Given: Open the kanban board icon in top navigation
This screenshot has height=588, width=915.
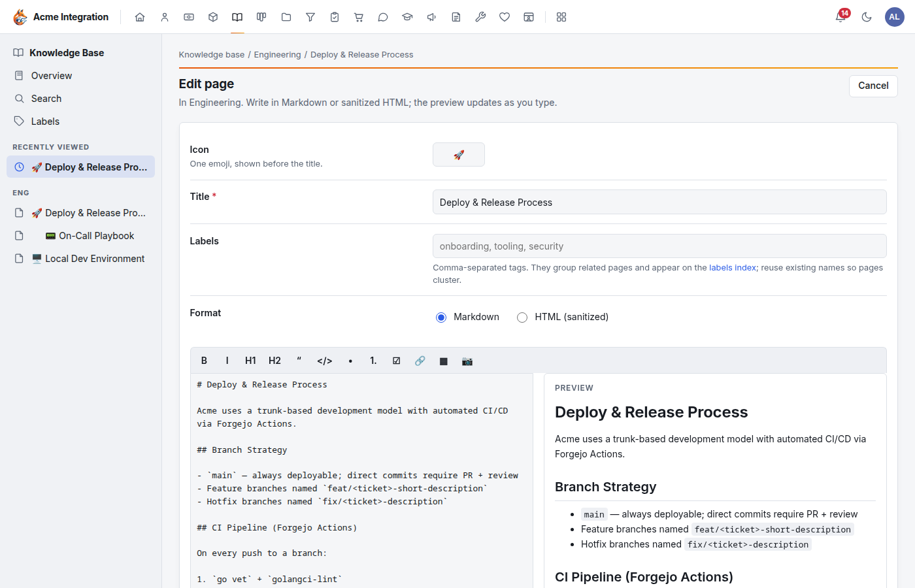Looking at the screenshot, I should (x=261, y=17).
